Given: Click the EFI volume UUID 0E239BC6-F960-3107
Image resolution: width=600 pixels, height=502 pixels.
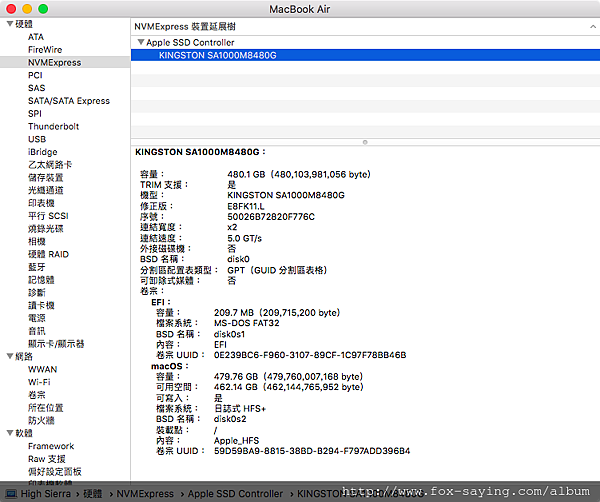Looking at the screenshot, I should pos(310,355).
